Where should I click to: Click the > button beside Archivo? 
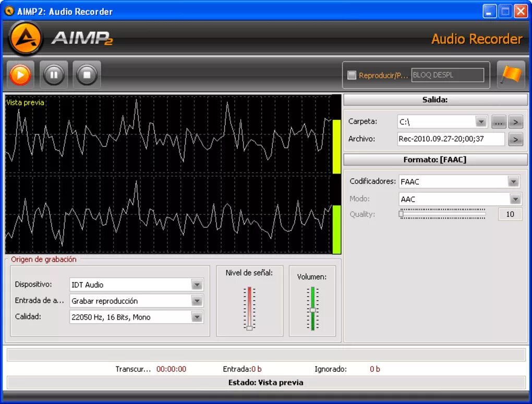tap(515, 139)
